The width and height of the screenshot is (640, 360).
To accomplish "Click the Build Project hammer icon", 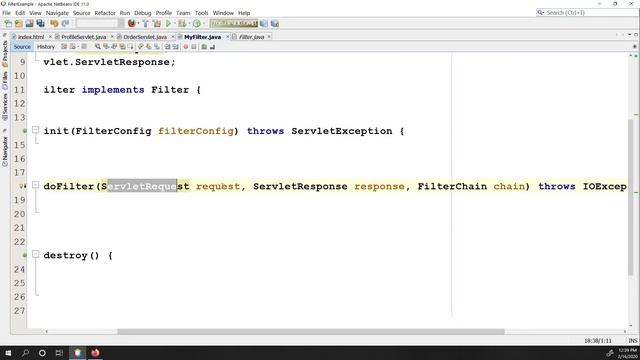I will click(145, 24).
